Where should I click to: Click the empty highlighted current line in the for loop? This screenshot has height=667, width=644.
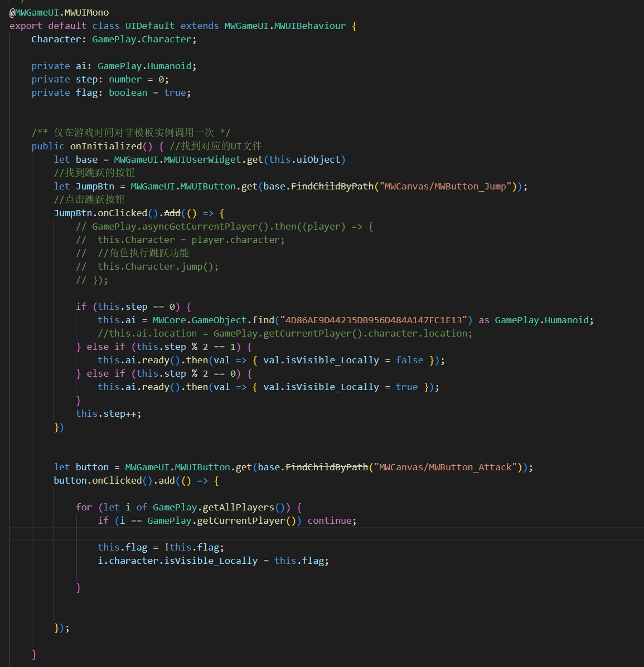click(327, 534)
